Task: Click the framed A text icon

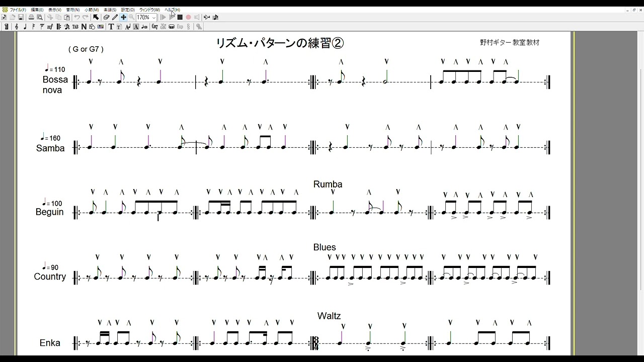Action: pyautogui.click(x=136, y=27)
